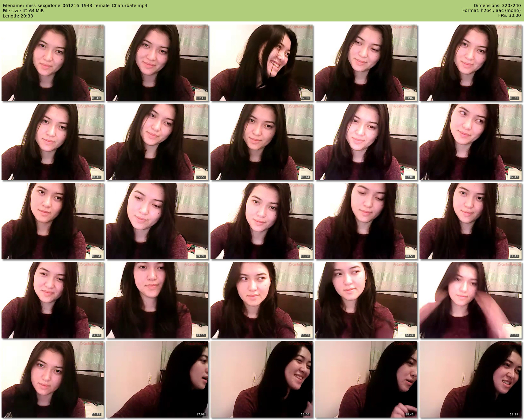Open the thumbnail at 05:27
This screenshot has height=420, width=524.
point(157,142)
